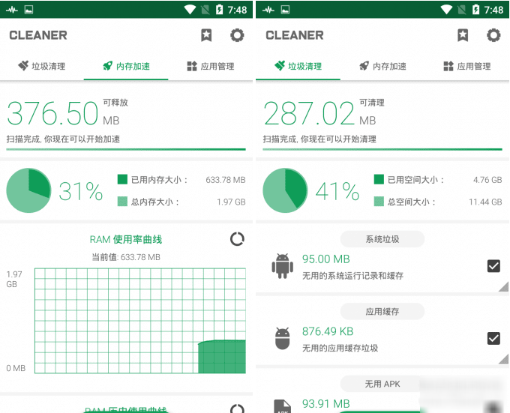This screenshot has height=413, width=510.
Task: Uncheck the 系统垃圾 95.00 MB checkbox
Action: (x=493, y=266)
